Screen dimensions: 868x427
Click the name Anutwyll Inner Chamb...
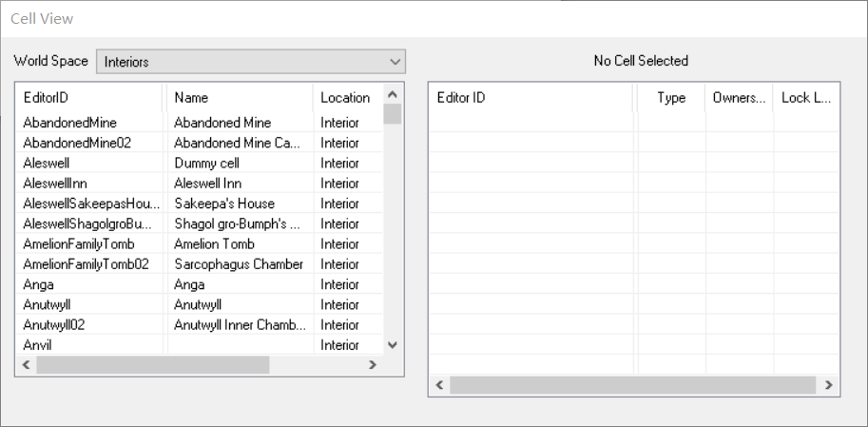pyautogui.click(x=240, y=325)
